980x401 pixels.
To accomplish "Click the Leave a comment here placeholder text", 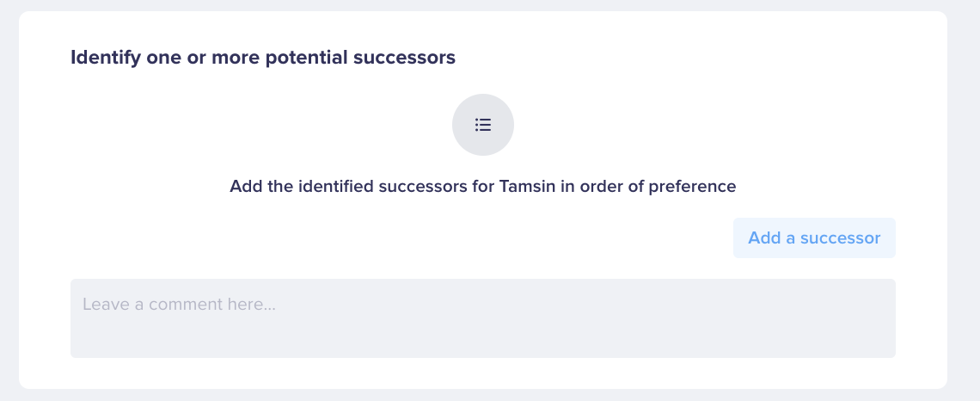I will coord(179,304).
